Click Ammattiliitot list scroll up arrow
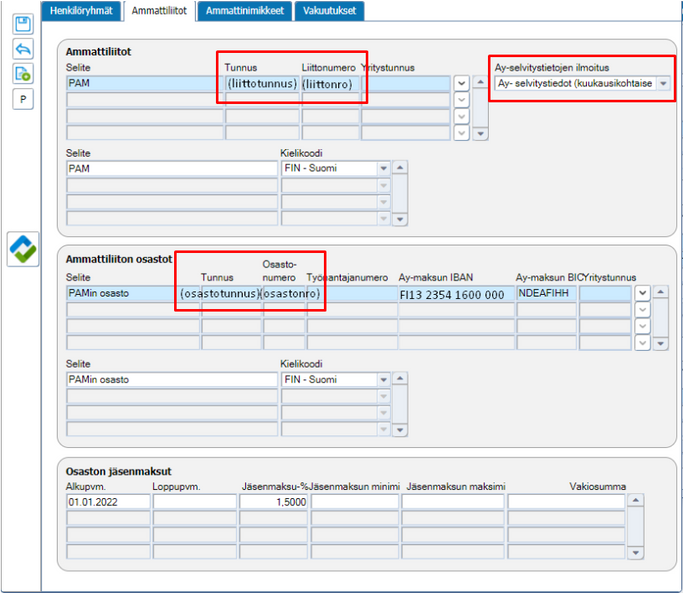The height and width of the screenshot is (593, 683). (480, 82)
